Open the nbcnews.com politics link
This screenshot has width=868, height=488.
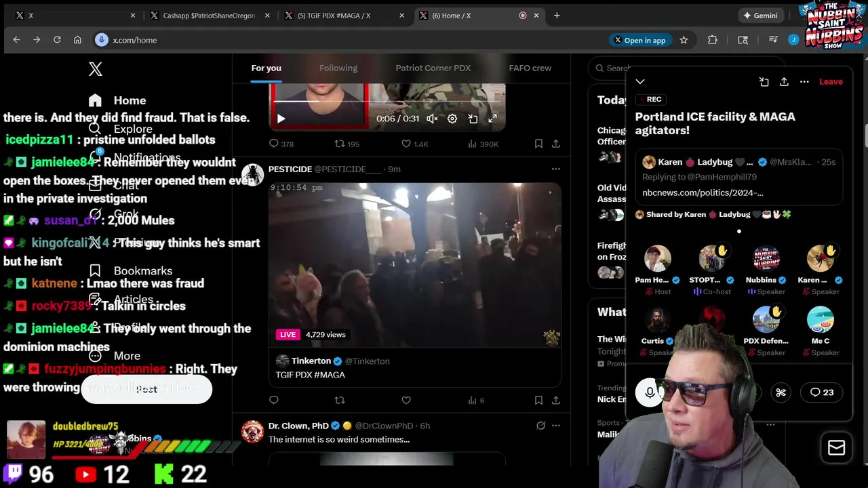pyautogui.click(x=703, y=192)
